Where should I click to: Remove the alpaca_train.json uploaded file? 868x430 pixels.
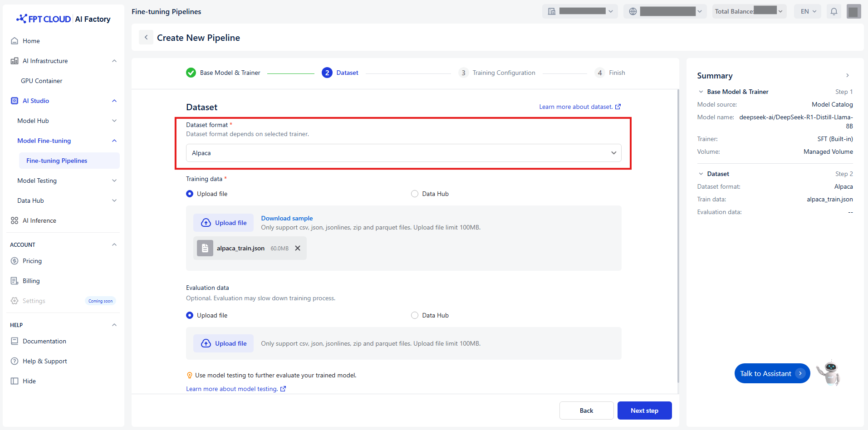[298, 248]
